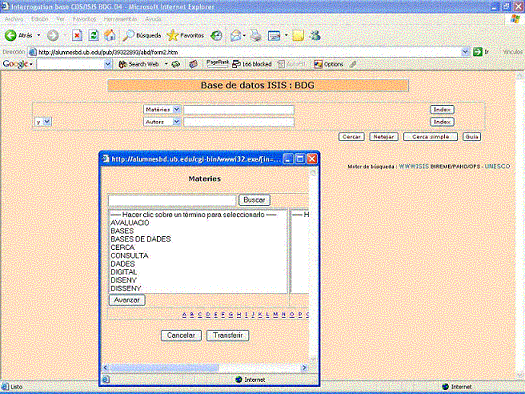Select term CERCA in list
Screen dimensions: 525x394
click(x=123, y=247)
